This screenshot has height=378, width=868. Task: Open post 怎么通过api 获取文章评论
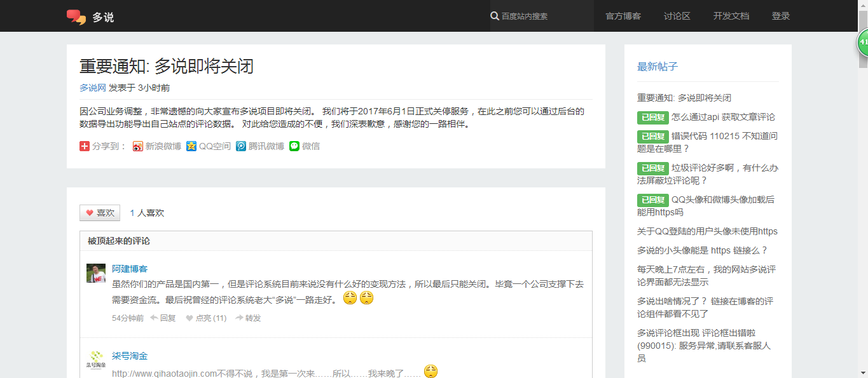tap(723, 117)
